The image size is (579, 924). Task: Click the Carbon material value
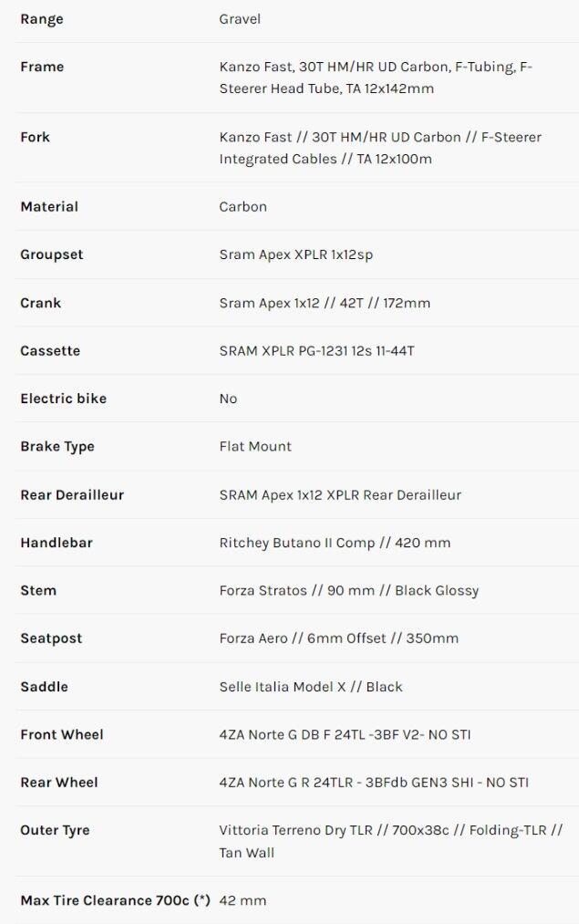click(x=243, y=207)
